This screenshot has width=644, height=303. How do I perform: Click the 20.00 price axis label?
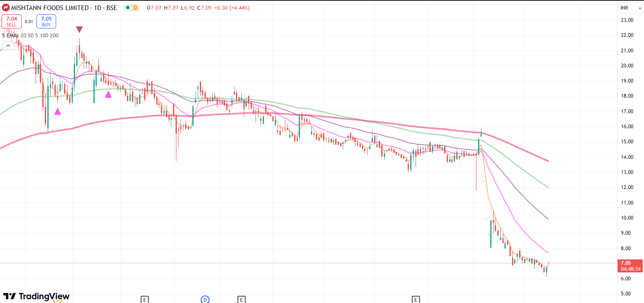tap(627, 66)
